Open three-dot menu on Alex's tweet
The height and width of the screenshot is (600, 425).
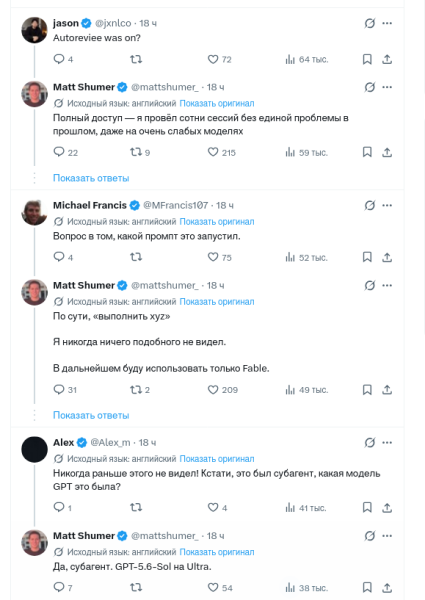point(387,443)
